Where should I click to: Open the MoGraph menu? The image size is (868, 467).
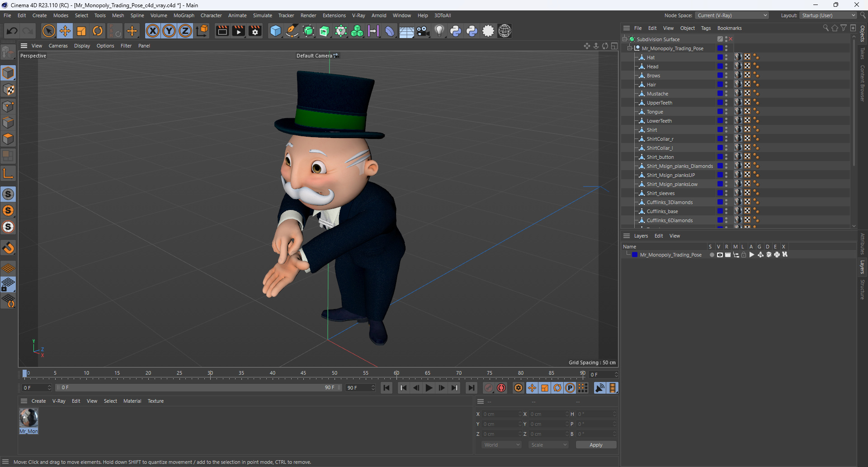tap(184, 15)
